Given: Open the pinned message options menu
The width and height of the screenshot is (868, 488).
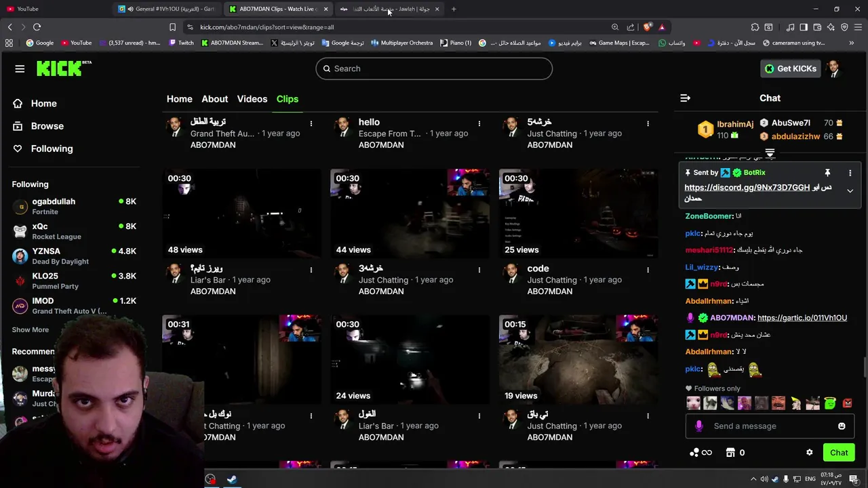Looking at the screenshot, I should click(850, 173).
